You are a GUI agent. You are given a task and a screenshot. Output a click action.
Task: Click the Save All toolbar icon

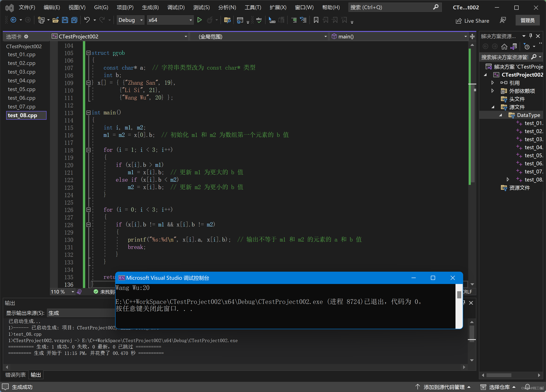[74, 20]
